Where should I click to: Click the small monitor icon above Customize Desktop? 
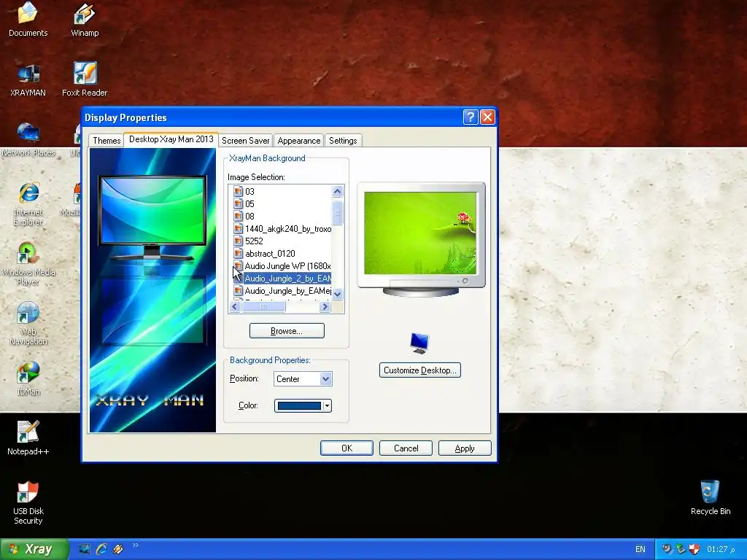419,343
